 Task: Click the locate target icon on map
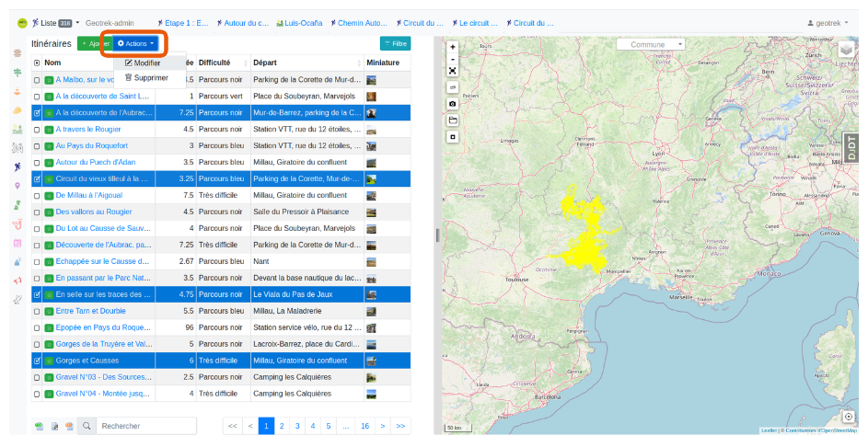pos(848,417)
